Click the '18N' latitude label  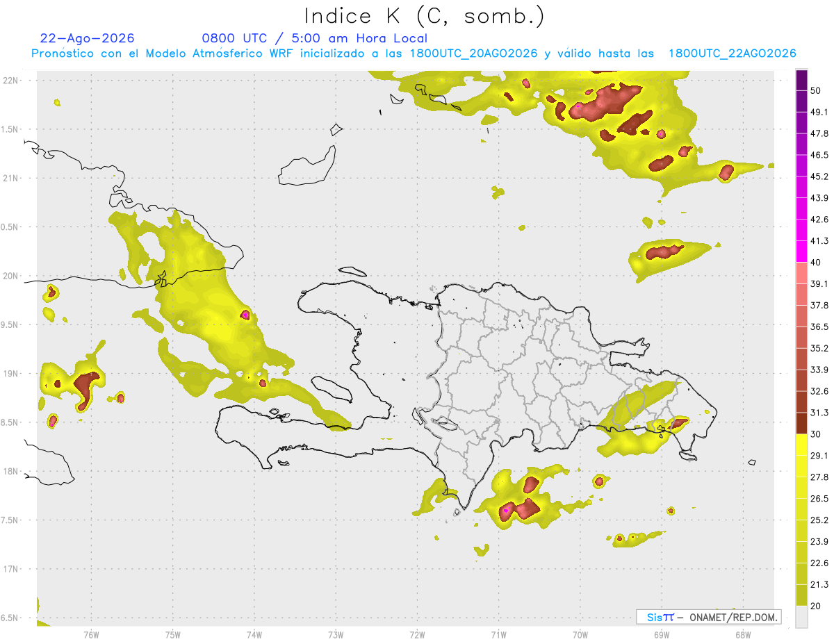(10, 471)
